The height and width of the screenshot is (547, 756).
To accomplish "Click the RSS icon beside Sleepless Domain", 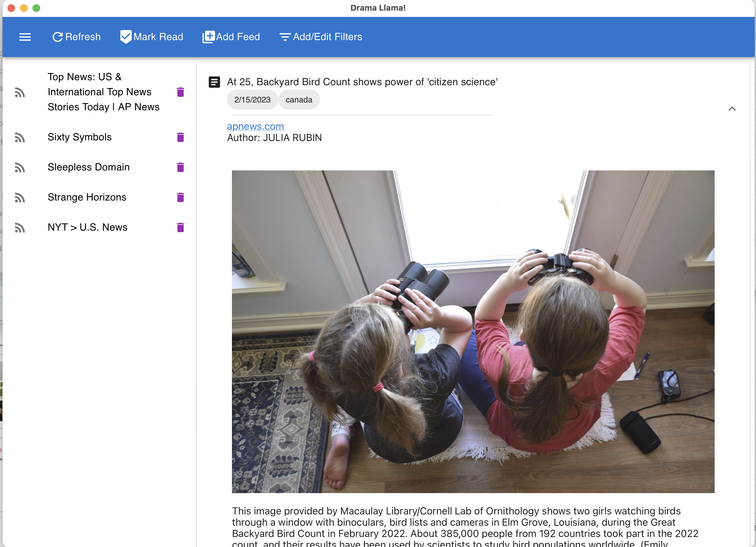I will 20,168.
